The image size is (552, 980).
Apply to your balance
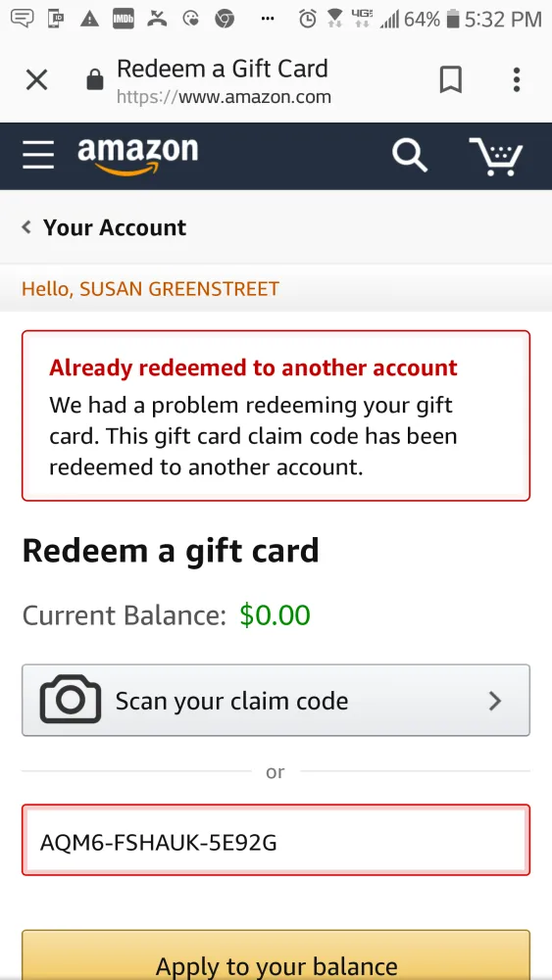pyautogui.click(x=276, y=955)
